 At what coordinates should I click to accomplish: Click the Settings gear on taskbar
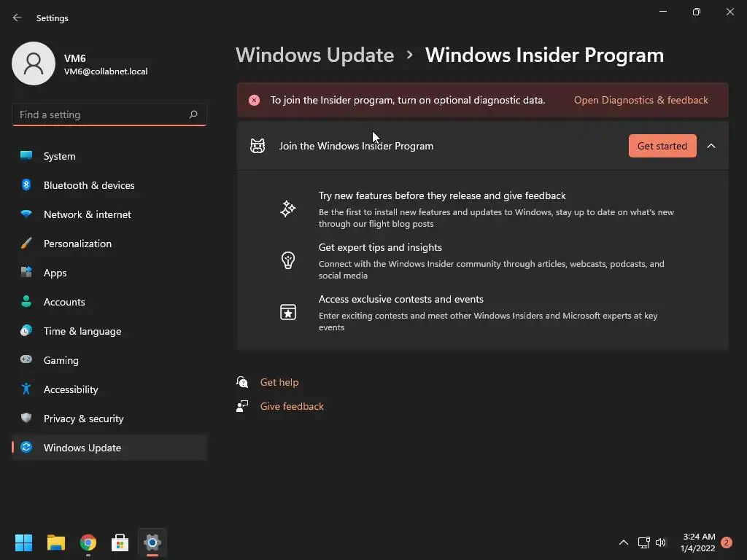tap(152, 542)
